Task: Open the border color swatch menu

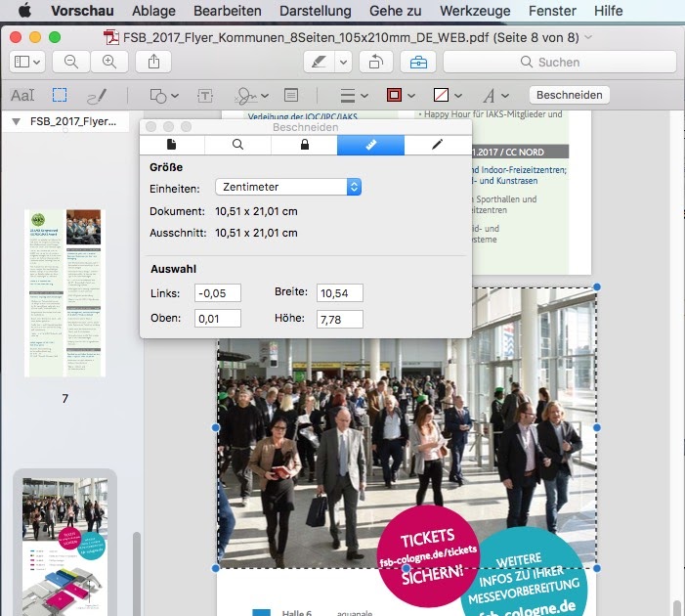Action: (401, 95)
